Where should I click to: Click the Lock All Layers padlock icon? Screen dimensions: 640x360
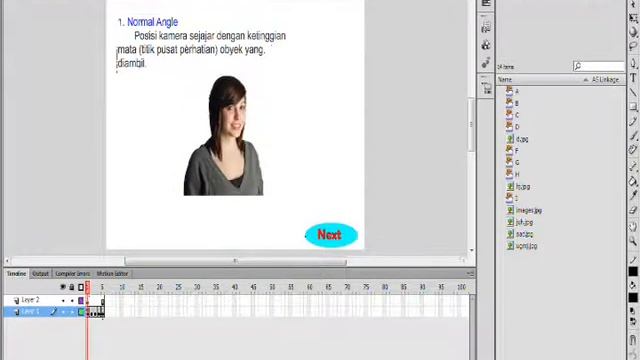point(72,287)
